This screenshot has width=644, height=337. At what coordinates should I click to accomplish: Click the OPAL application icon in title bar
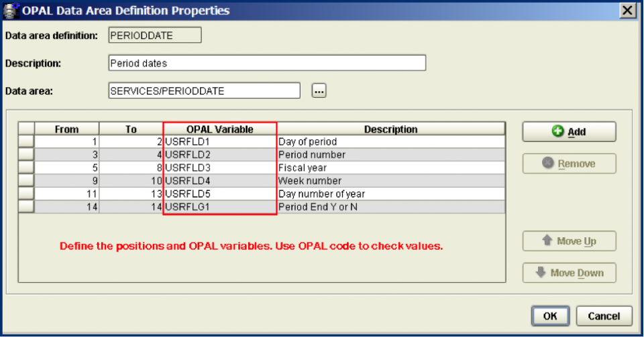11,10
